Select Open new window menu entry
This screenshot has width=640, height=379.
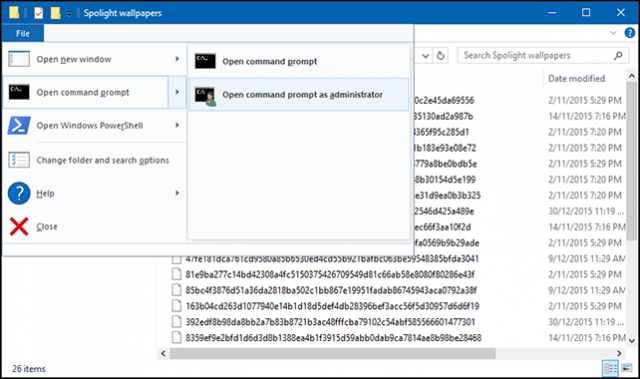coord(85,59)
